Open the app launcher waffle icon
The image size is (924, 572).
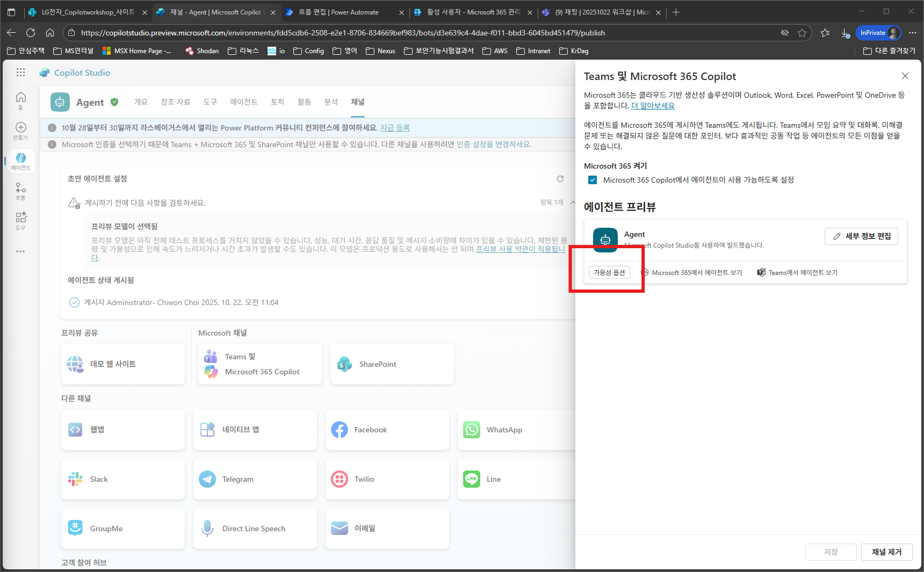[20, 73]
